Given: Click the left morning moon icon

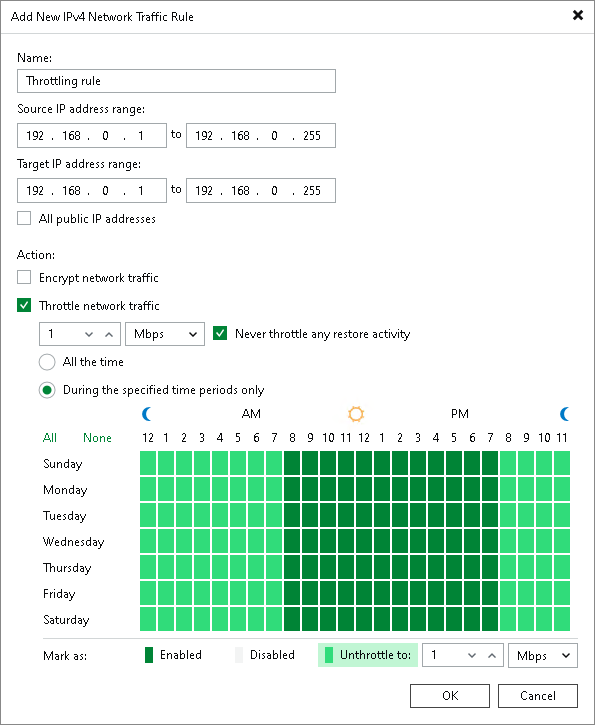Looking at the screenshot, I should 147,414.
